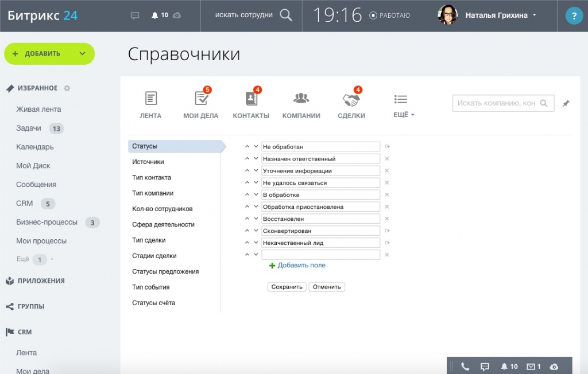Open mail envelope icon in bottom bar
The image size is (588, 374).
point(531,367)
